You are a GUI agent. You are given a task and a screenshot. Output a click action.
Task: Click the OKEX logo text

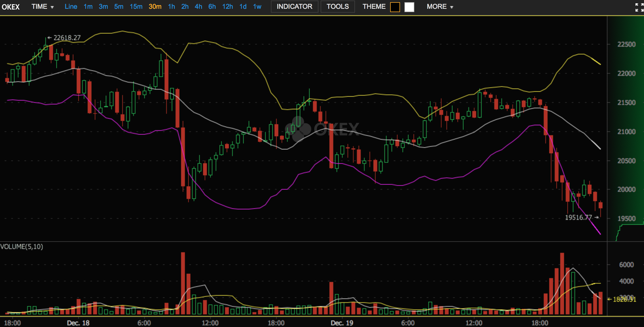click(11, 7)
